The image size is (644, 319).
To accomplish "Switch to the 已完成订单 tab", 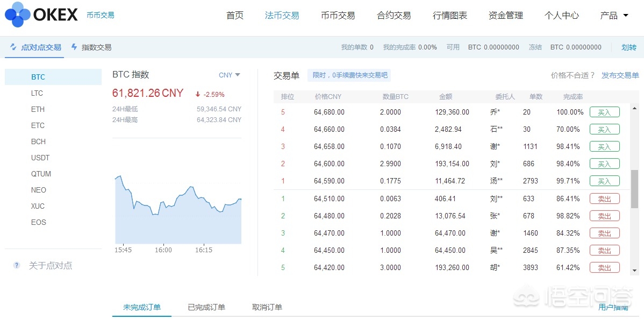I will [x=206, y=307].
